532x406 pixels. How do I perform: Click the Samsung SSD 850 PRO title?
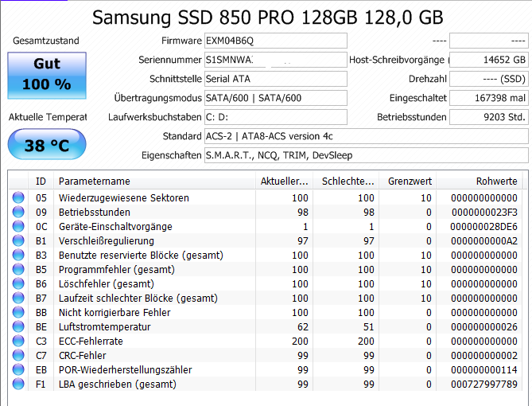pyautogui.click(x=268, y=18)
